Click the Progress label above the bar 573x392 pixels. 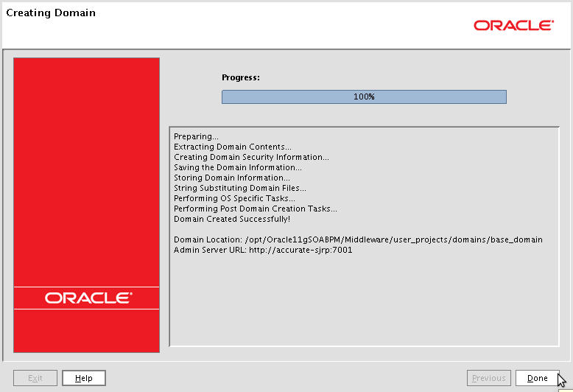pyautogui.click(x=241, y=77)
